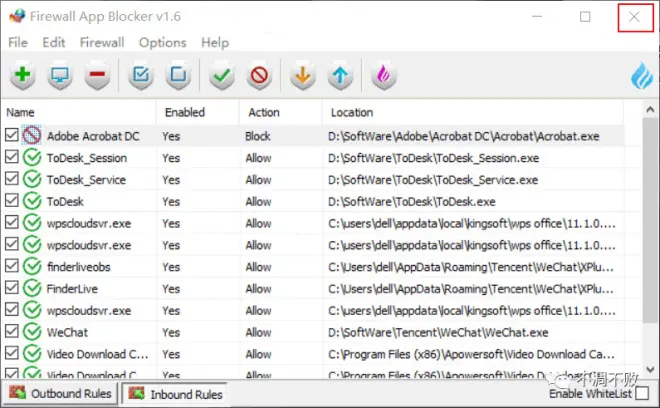This screenshot has height=408, width=660.
Task: Switch to the Inbound Rules tab
Action: pos(175,394)
